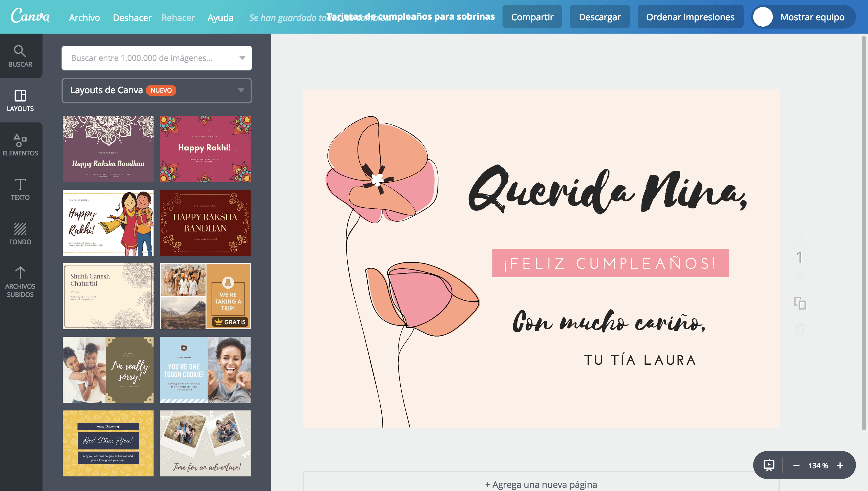
Task: Select the Querida Nina heading text
Action: tap(608, 189)
